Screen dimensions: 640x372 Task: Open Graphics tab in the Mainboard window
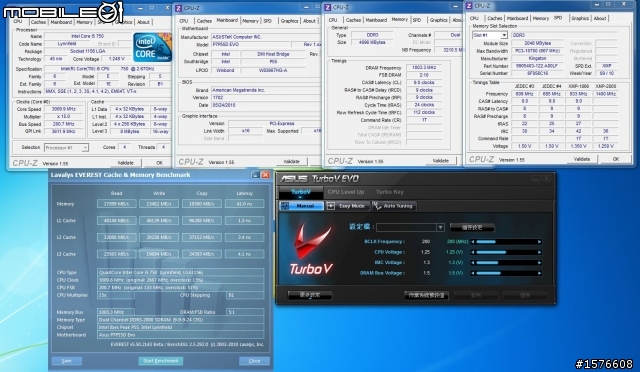click(289, 21)
